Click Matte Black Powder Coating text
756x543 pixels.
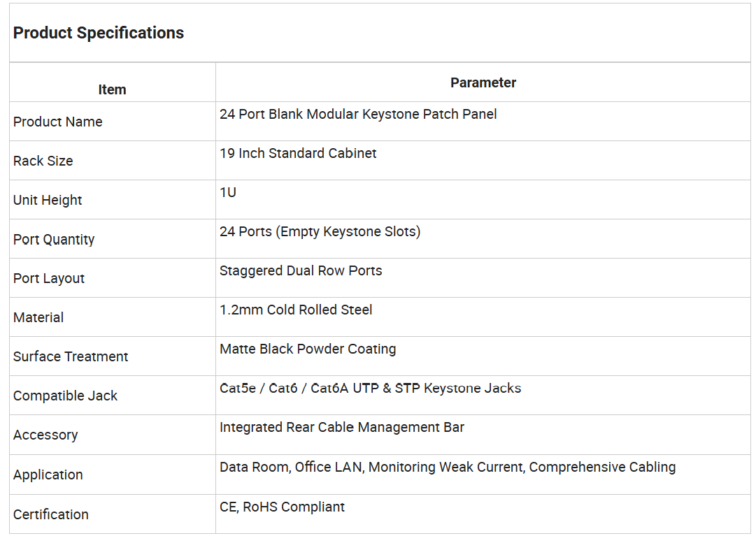click(x=308, y=349)
